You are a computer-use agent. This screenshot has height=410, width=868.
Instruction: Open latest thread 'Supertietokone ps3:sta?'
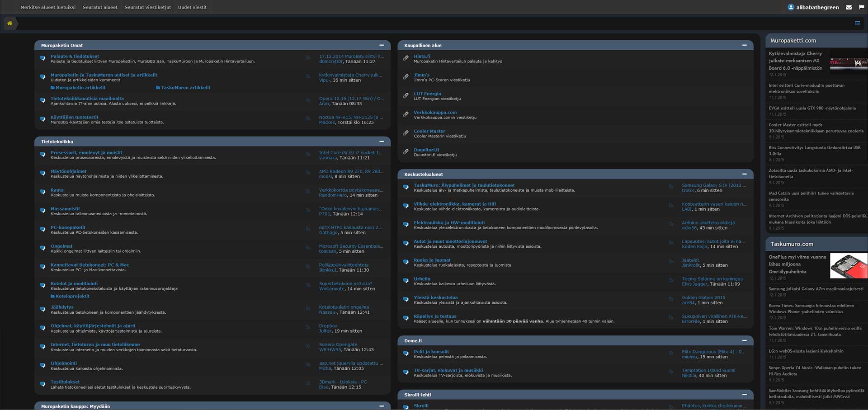tap(345, 283)
